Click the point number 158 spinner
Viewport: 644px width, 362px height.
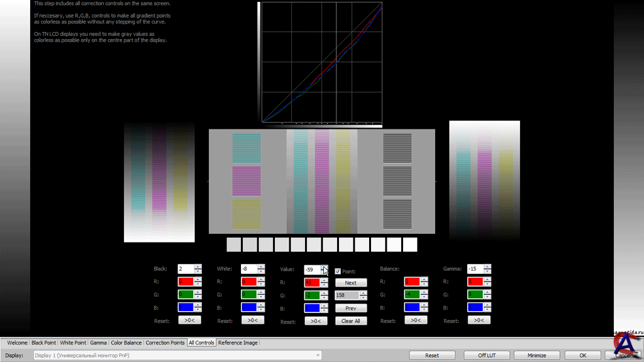point(363,295)
